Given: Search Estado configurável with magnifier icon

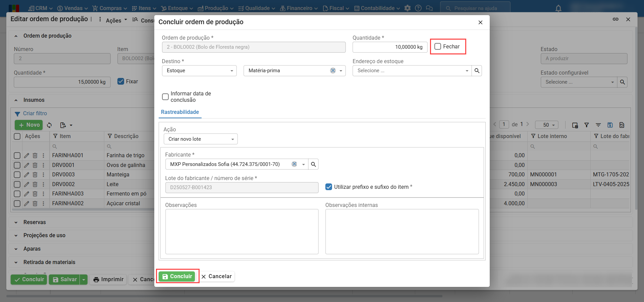Looking at the screenshot, I should (x=623, y=82).
